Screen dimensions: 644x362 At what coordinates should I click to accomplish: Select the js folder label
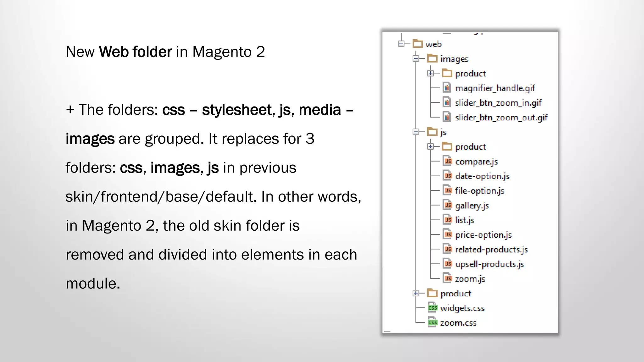443,133
